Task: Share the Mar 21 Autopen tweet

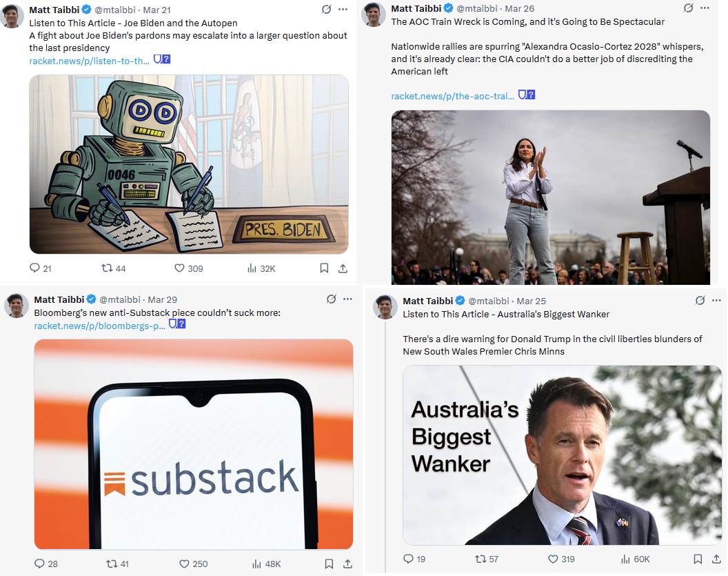Action: click(x=343, y=268)
